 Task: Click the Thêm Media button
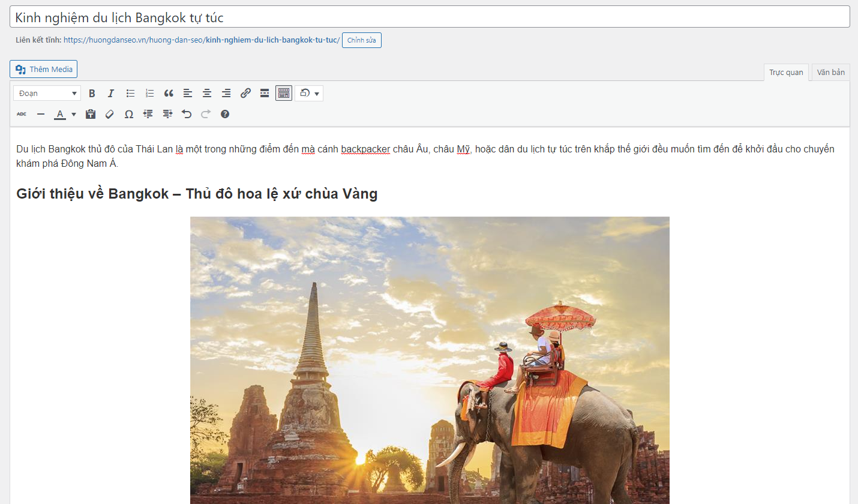(44, 69)
